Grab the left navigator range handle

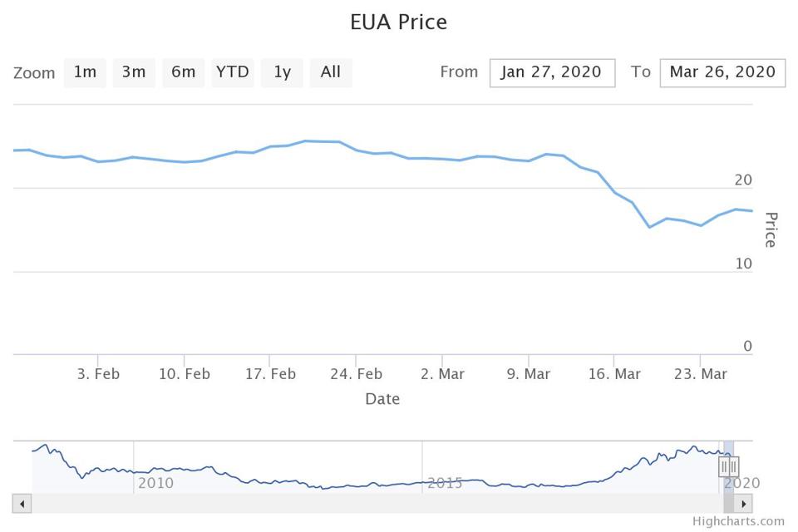724,466
